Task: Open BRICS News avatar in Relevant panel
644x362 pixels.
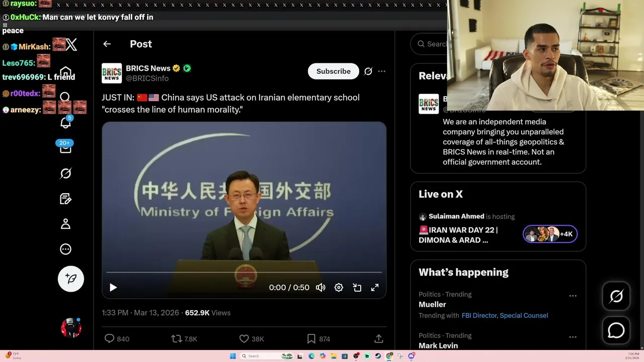Action: pos(429,104)
